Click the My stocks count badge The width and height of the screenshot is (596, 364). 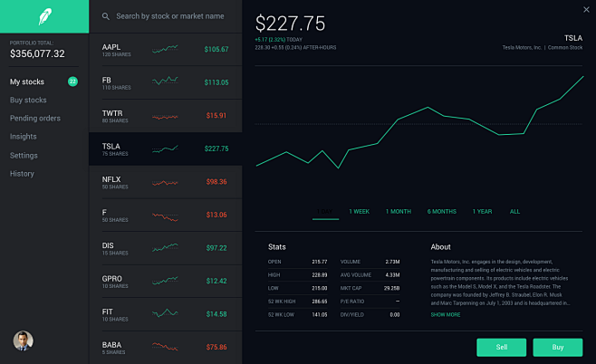point(72,81)
